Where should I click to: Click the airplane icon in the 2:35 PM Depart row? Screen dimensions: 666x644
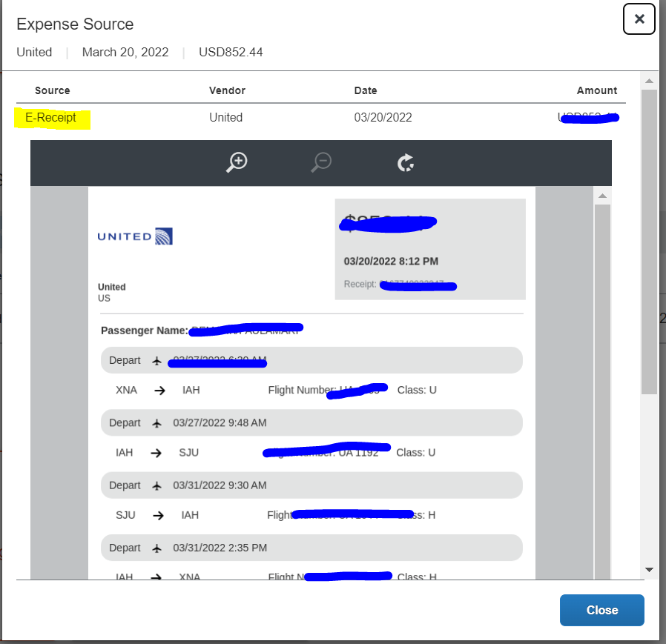coord(156,548)
